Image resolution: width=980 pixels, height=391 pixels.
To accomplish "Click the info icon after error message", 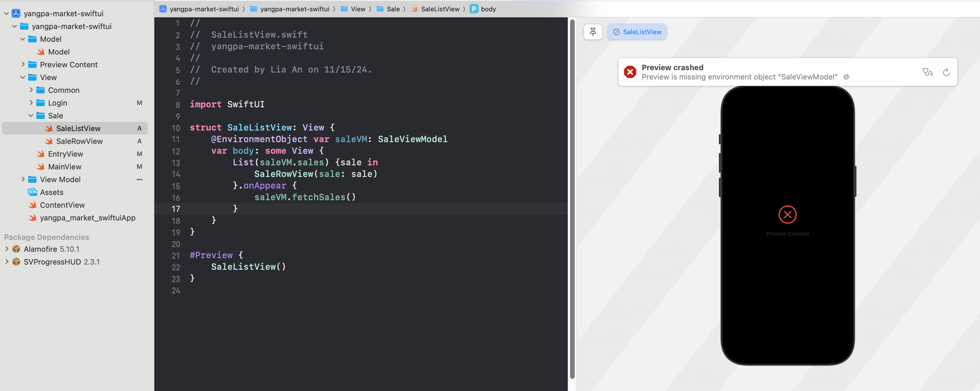I will pyautogui.click(x=846, y=77).
